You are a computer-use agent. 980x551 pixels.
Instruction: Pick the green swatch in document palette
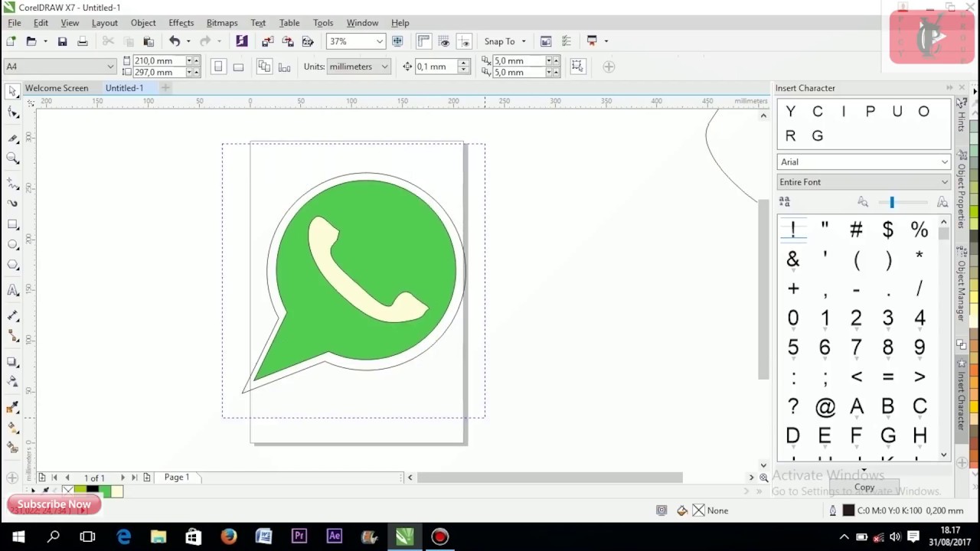[x=105, y=491]
